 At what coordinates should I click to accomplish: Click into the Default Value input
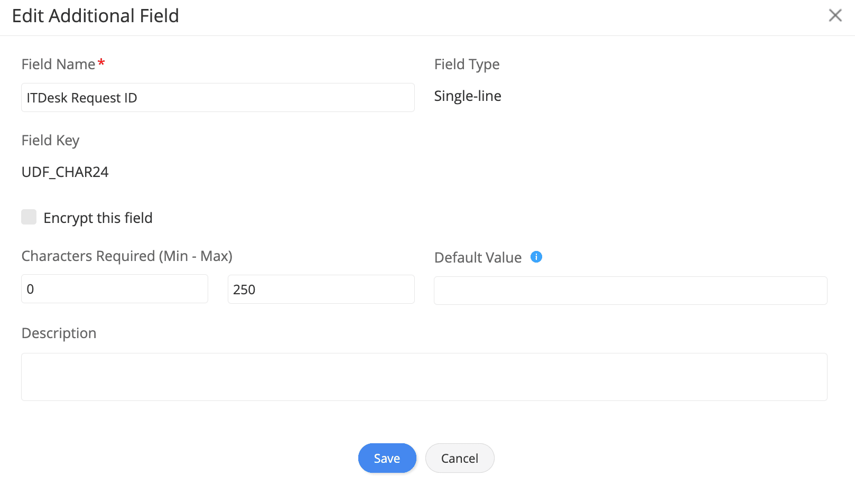click(x=630, y=291)
